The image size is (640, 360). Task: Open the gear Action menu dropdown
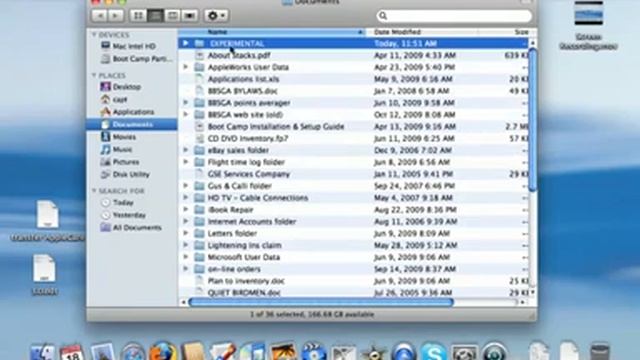[216, 16]
